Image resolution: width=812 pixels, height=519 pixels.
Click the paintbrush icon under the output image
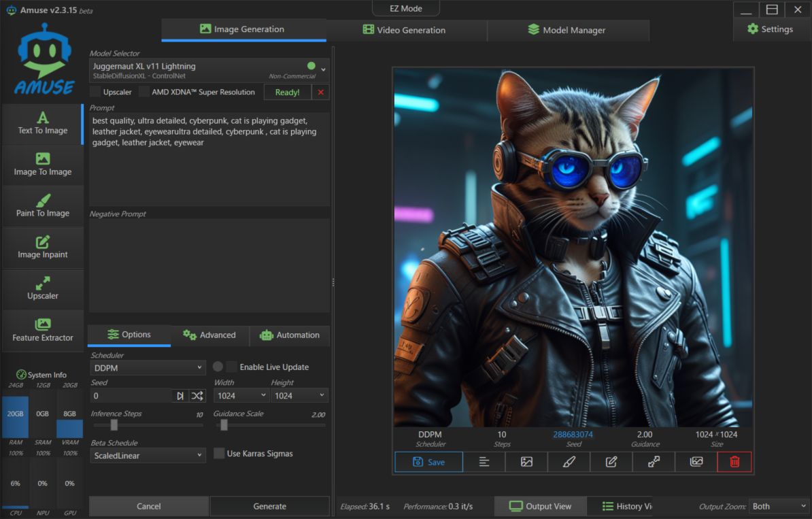[569, 462]
